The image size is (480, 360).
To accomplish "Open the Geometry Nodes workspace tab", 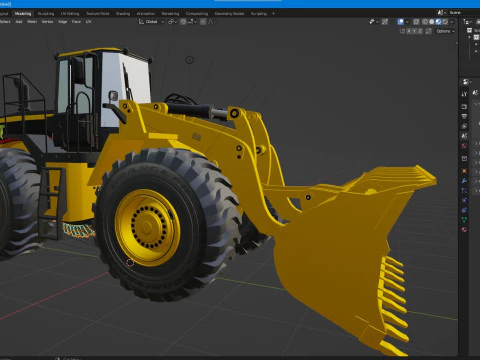I will coord(229,14).
